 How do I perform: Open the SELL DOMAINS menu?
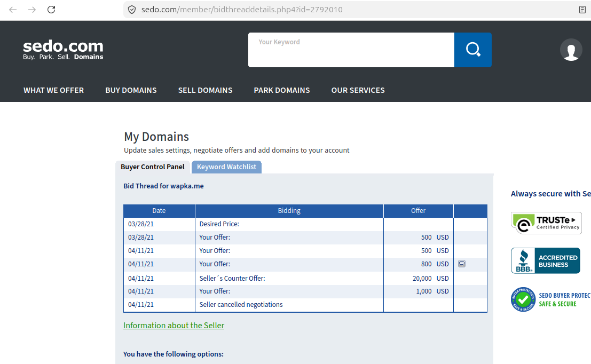pyautogui.click(x=205, y=90)
